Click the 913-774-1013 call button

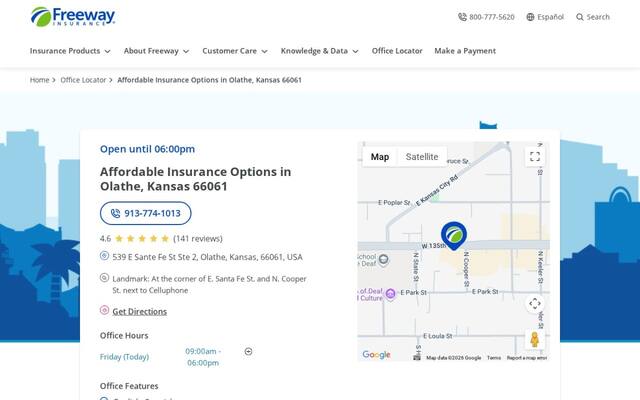click(145, 213)
